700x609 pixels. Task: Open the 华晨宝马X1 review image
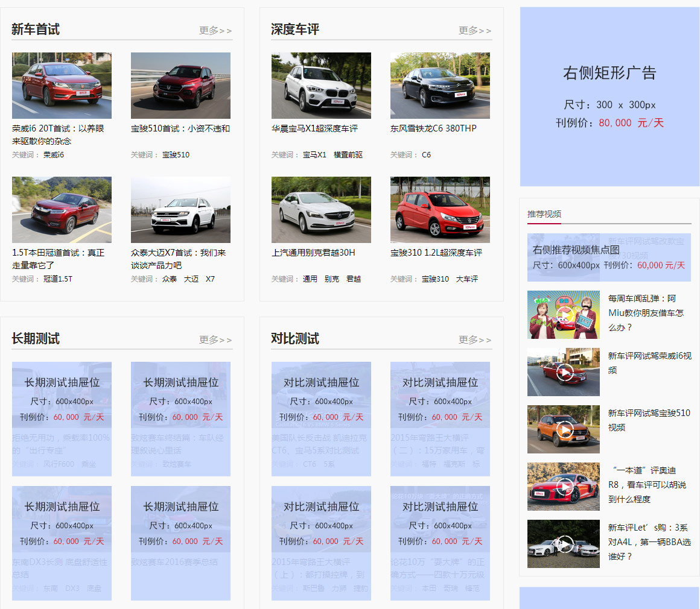(x=321, y=86)
